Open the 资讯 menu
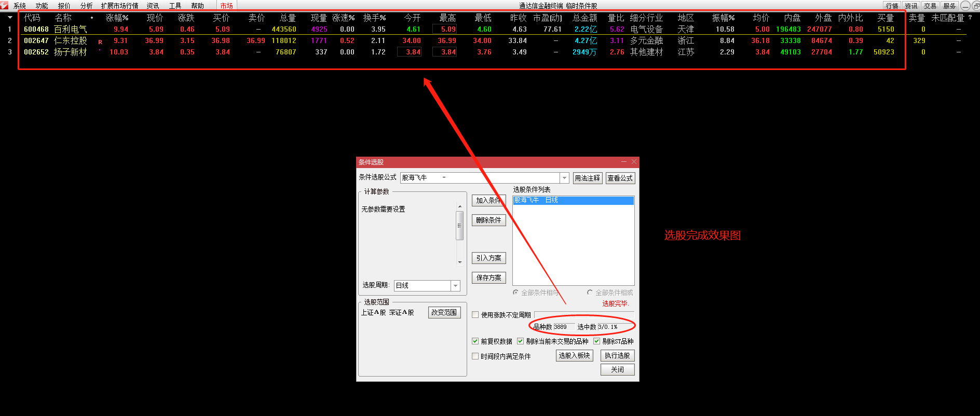This screenshot has width=980, height=416. (153, 6)
